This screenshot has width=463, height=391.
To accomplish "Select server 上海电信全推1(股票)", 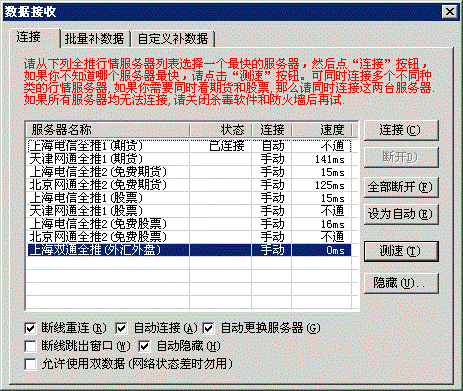I will (189, 198).
